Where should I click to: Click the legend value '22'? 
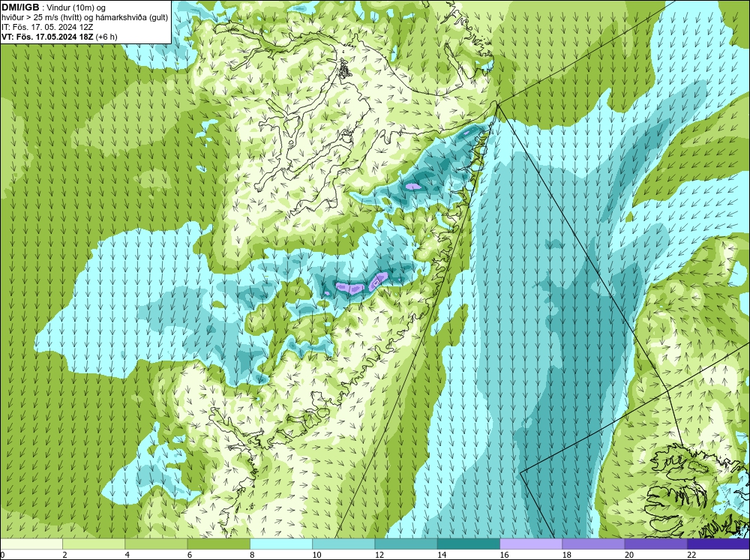tap(691, 555)
